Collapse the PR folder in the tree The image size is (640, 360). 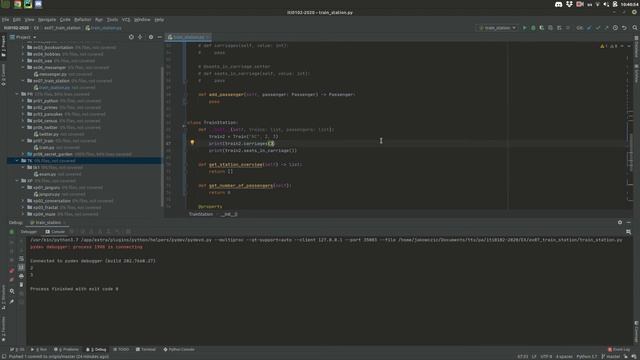(x=18, y=94)
